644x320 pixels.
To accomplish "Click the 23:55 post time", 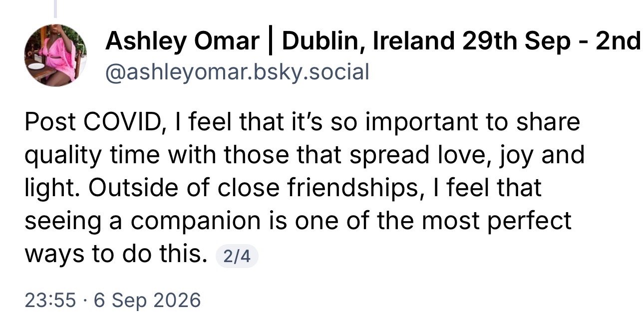I will pos(50,300).
